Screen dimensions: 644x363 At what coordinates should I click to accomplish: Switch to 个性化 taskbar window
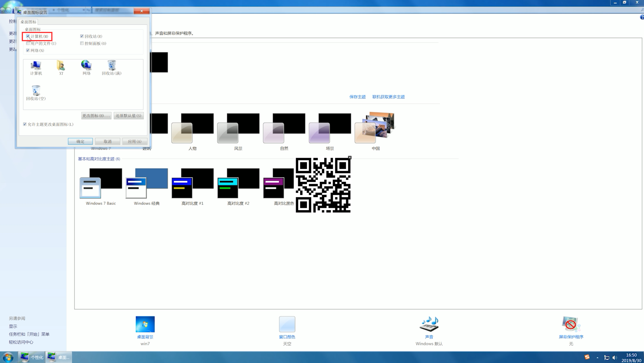(x=32, y=357)
